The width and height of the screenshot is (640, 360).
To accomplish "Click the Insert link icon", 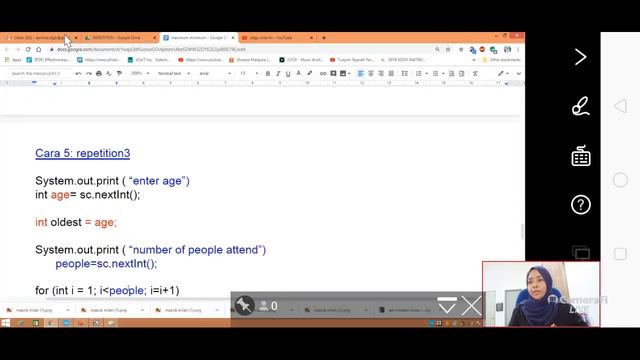I will 323,73.
